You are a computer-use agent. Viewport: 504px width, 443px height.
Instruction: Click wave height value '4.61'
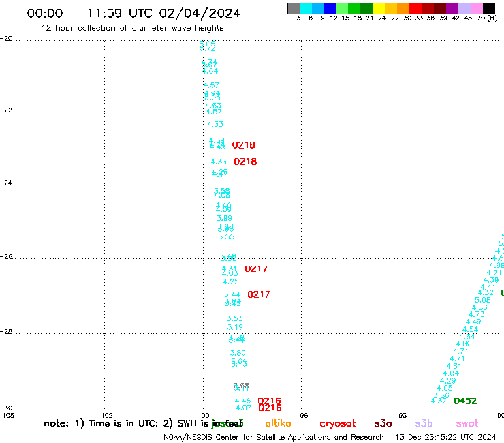(x=454, y=366)
